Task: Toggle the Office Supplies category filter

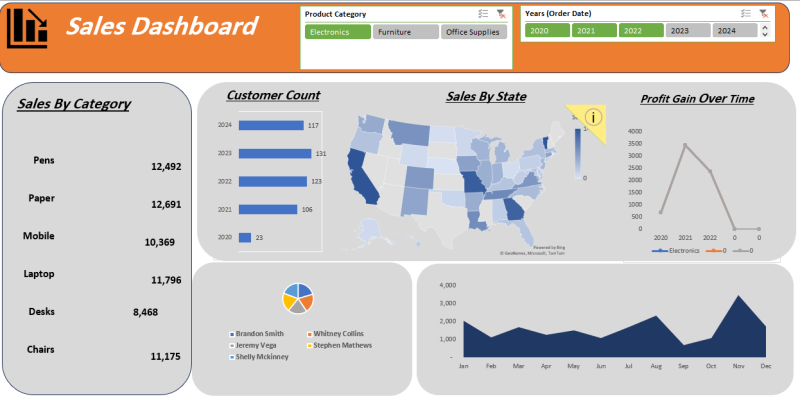Action: tap(474, 32)
